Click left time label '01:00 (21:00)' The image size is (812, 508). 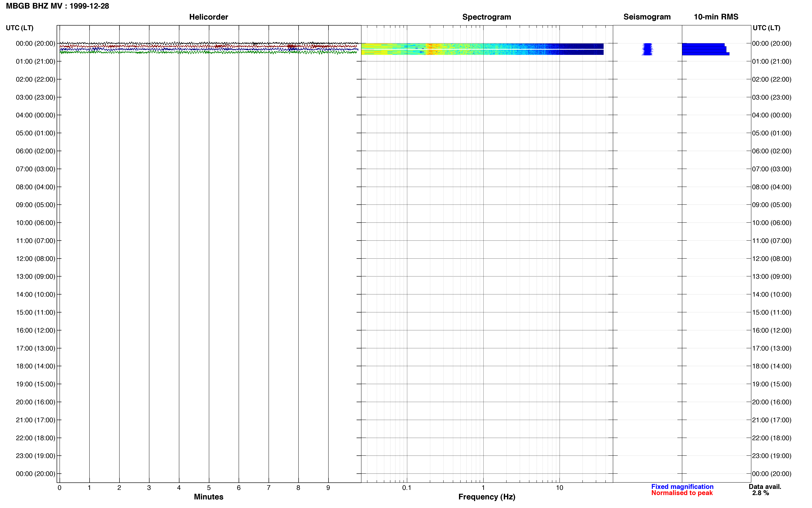(x=36, y=61)
